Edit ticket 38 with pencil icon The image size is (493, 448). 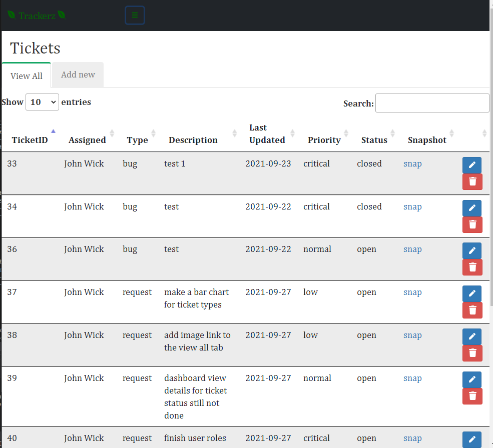(x=472, y=336)
